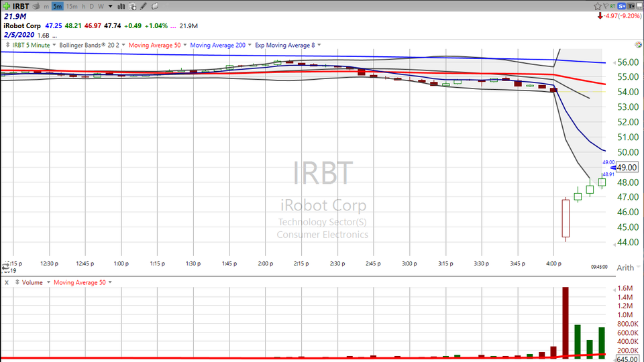The height and width of the screenshot is (362, 644).
Task: Click the 09:45:00 time countdown label
Action: coord(599,267)
